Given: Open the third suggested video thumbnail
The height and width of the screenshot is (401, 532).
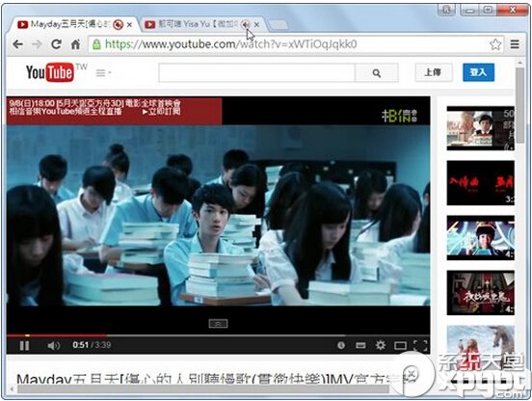Looking at the screenshot, I should pos(480,238).
